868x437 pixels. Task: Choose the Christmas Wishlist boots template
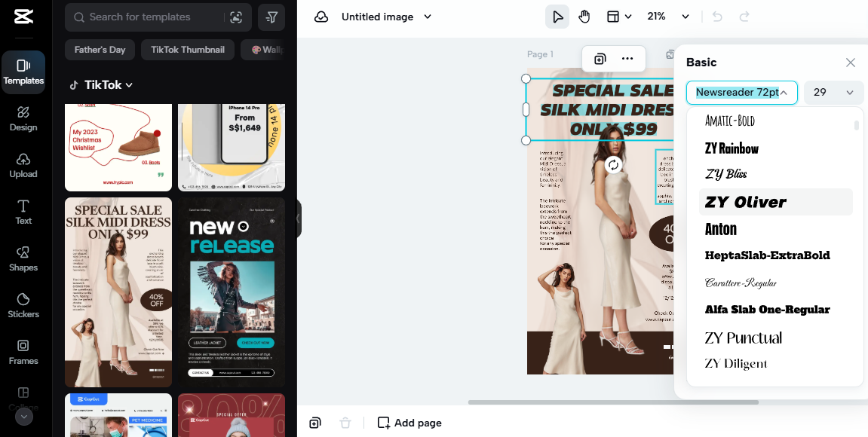(x=118, y=147)
